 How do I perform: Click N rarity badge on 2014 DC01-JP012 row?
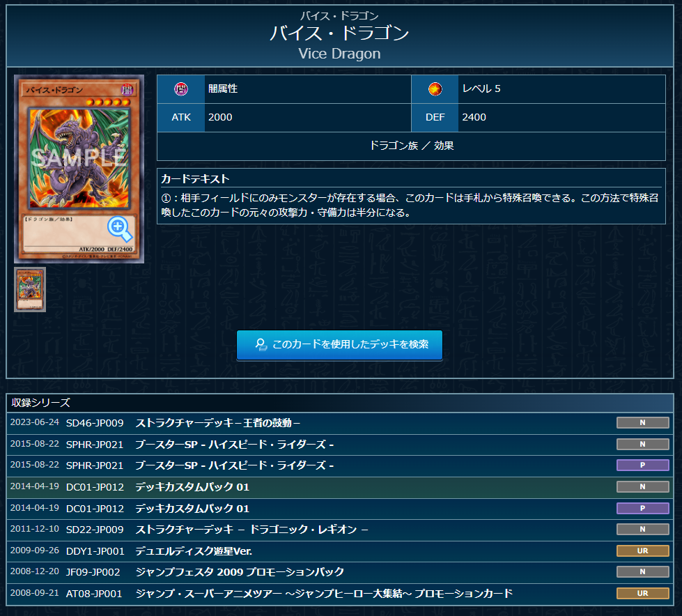(x=642, y=487)
